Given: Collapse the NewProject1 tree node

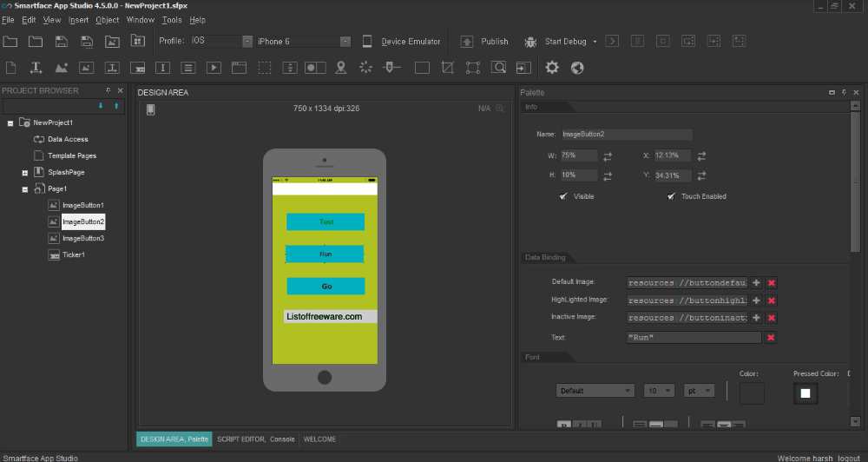Looking at the screenshot, I should (x=10, y=123).
